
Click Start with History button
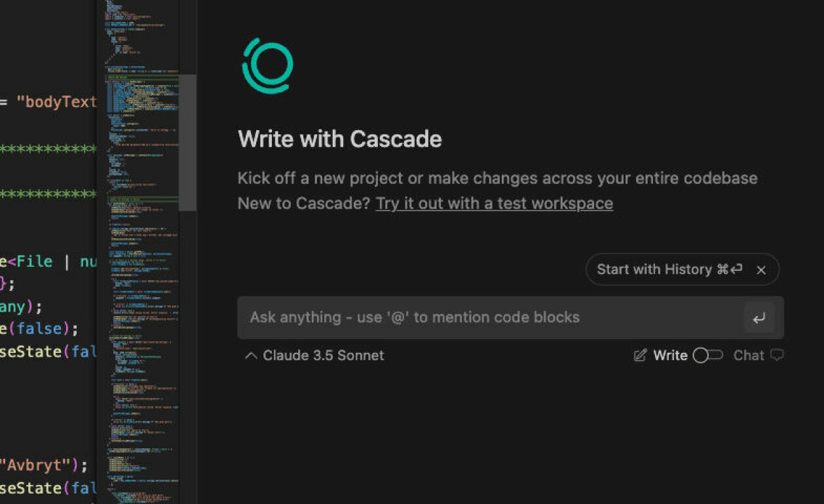[x=669, y=270]
